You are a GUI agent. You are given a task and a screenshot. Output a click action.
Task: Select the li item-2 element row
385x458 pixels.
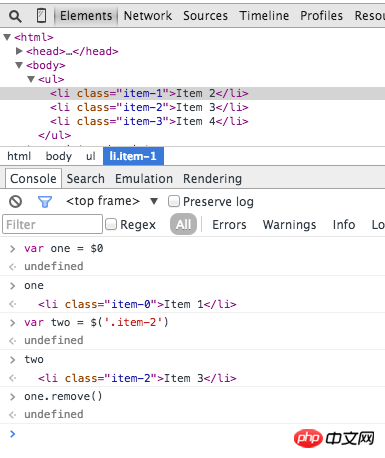192,107
